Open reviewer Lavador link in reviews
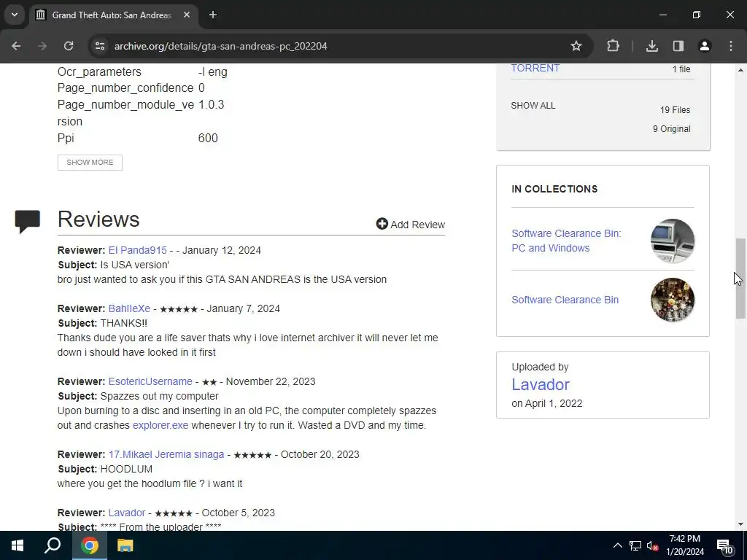 pos(127,513)
